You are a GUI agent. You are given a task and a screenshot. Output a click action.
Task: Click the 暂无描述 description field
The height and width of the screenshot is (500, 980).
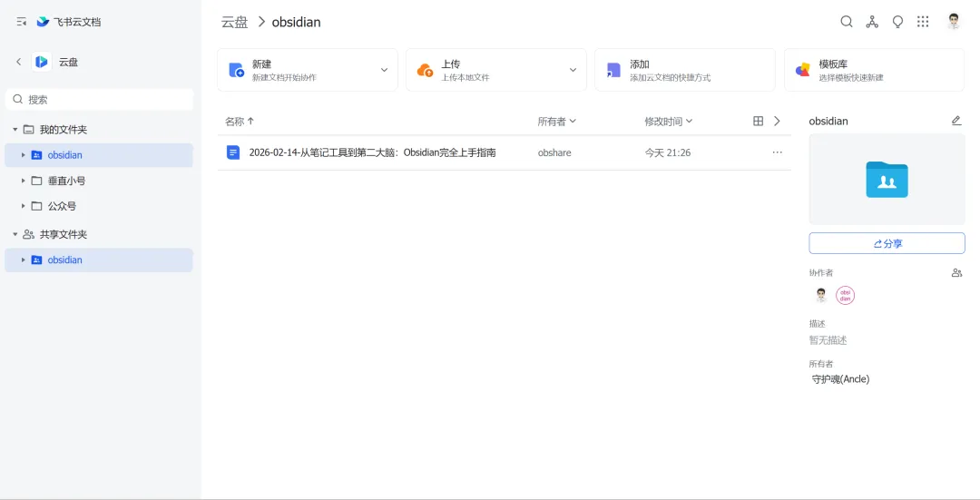coord(828,340)
